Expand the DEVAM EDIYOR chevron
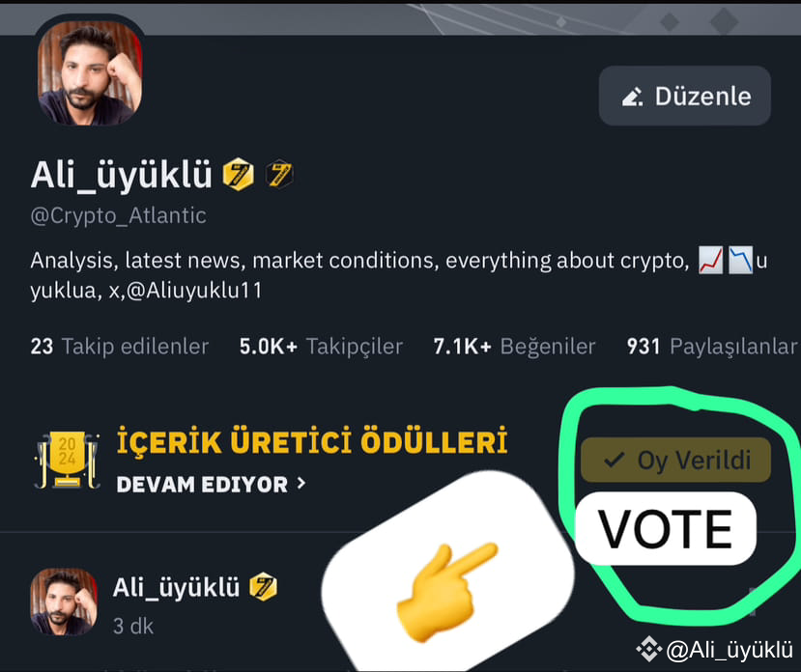801x672 pixels. tap(301, 483)
